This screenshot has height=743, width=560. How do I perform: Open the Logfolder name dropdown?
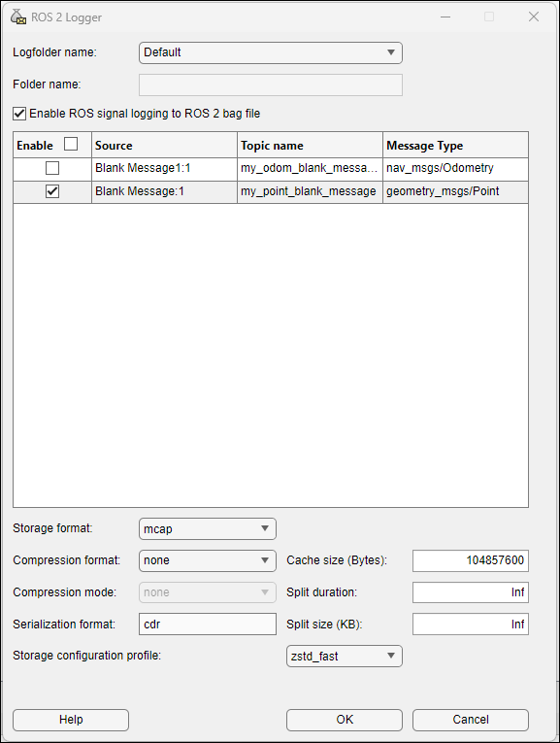(x=271, y=52)
